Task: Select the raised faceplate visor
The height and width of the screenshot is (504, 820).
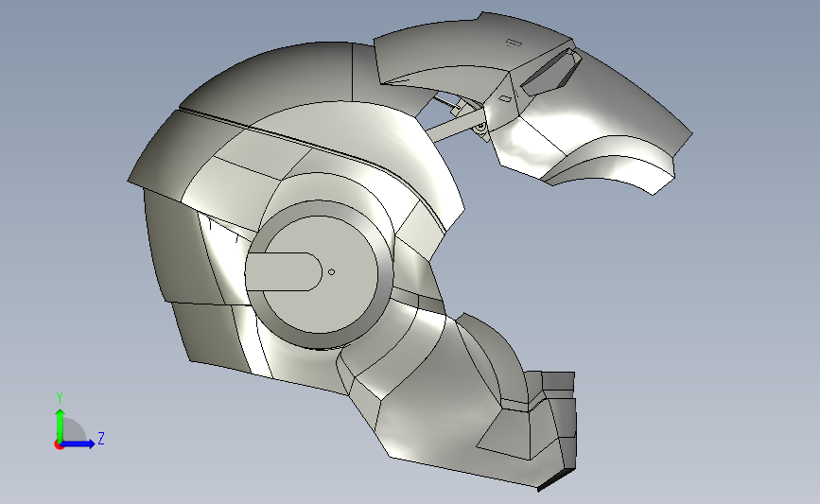Action: click(x=533, y=102)
